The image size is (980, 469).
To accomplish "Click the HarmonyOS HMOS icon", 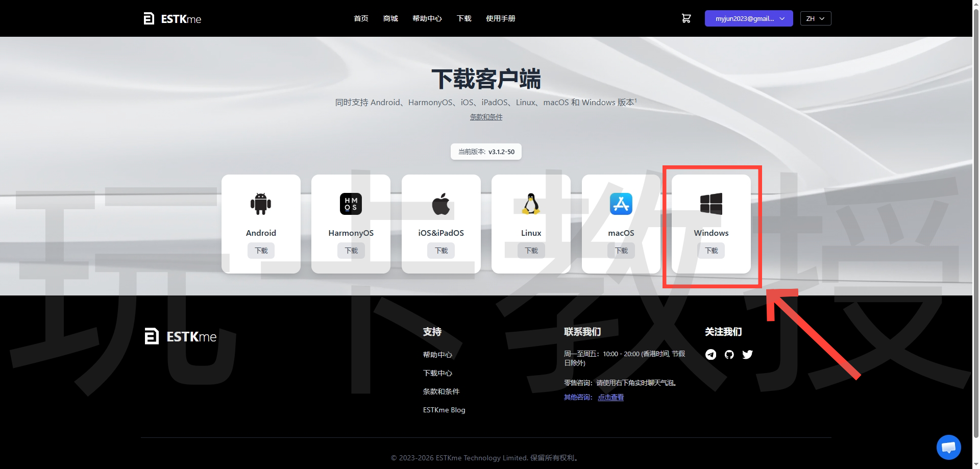I will click(351, 204).
